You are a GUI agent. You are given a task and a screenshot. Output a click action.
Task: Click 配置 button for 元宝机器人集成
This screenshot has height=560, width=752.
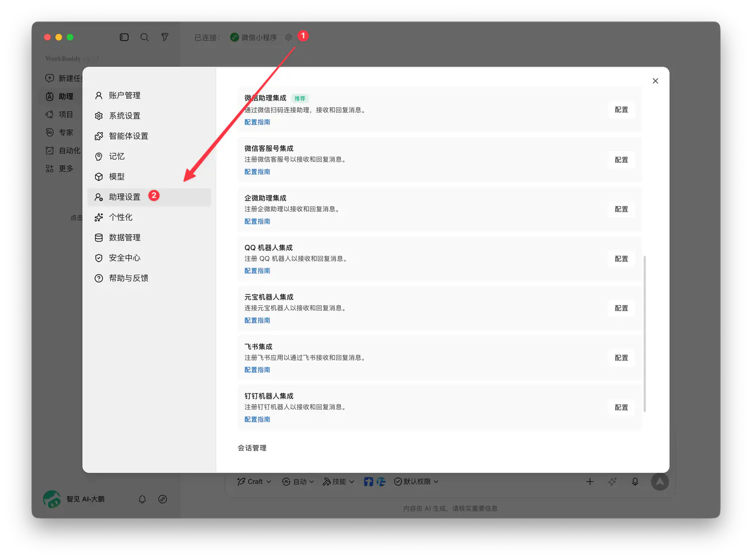(x=621, y=308)
